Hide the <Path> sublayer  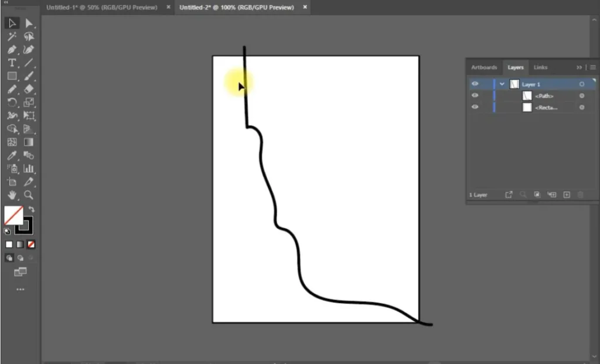coord(475,95)
